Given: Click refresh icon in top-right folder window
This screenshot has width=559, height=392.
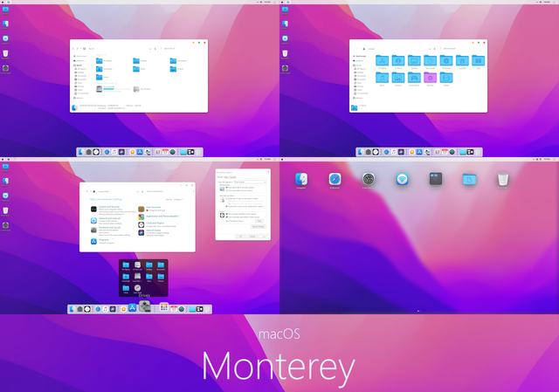Looking at the screenshot, I should coord(435,49).
